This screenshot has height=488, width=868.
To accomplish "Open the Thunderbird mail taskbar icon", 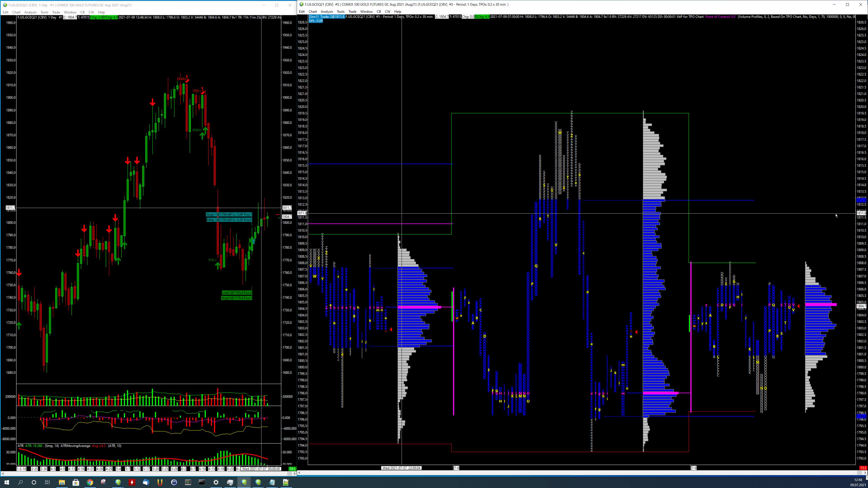I will [x=146, y=482].
